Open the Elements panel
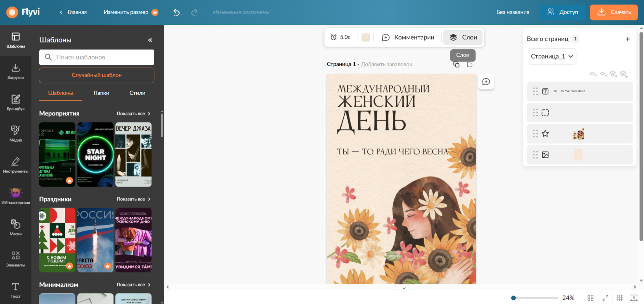The height and width of the screenshot is (304, 644). pyautogui.click(x=15, y=259)
